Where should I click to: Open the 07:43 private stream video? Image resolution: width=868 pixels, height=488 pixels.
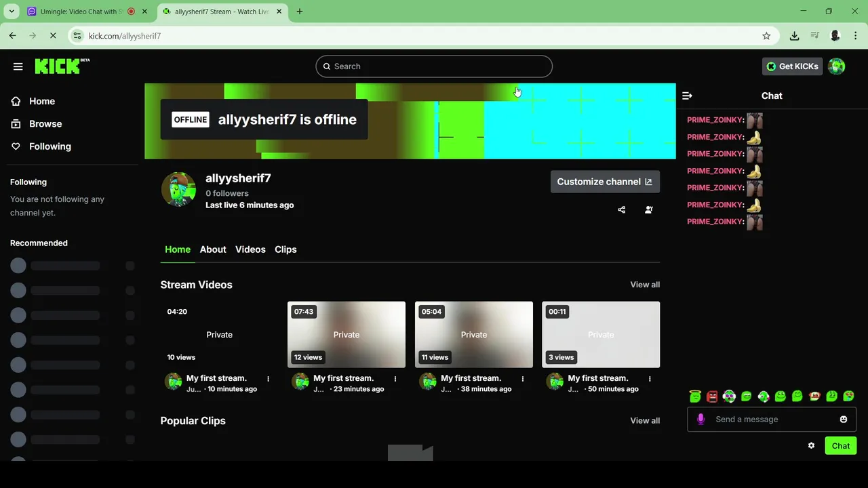(x=347, y=334)
